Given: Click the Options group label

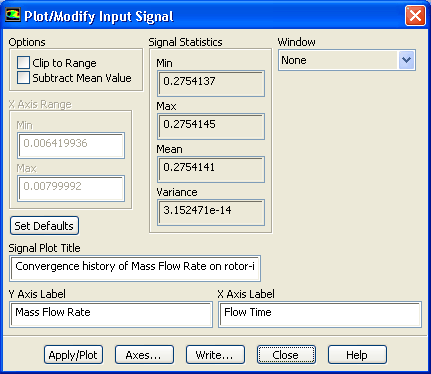Looking at the screenshot, I should (27, 42).
